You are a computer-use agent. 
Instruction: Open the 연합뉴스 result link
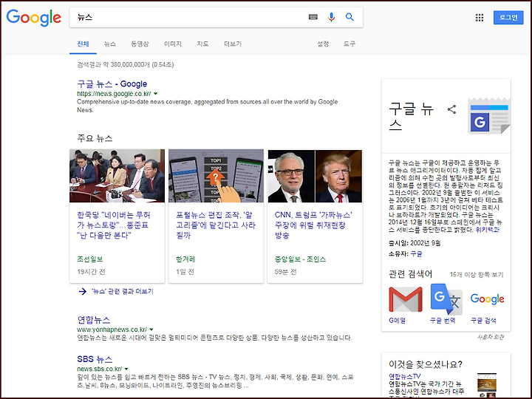tap(94, 320)
